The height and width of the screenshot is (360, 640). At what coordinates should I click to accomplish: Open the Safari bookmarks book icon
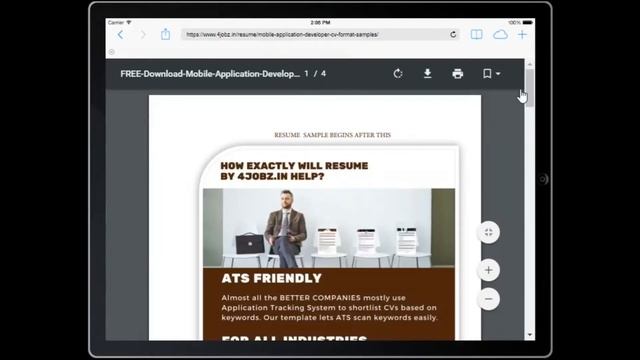click(x=476, y=35)
